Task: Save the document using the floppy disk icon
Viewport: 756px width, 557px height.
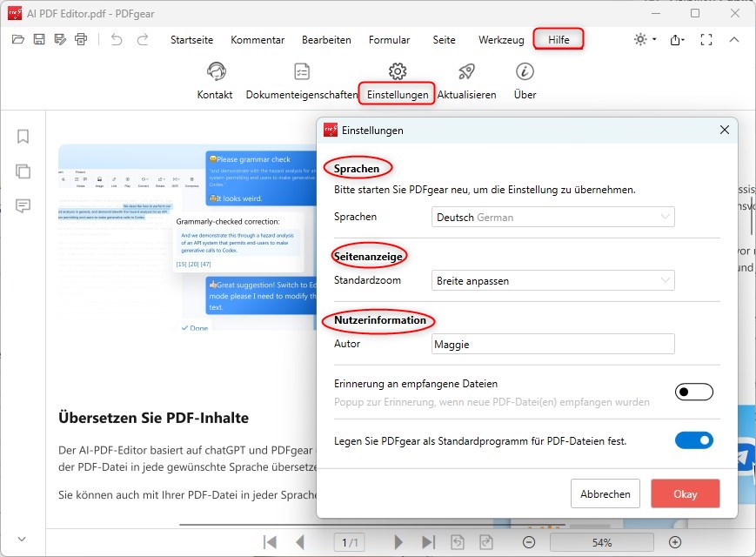Action: pos(39,39)
